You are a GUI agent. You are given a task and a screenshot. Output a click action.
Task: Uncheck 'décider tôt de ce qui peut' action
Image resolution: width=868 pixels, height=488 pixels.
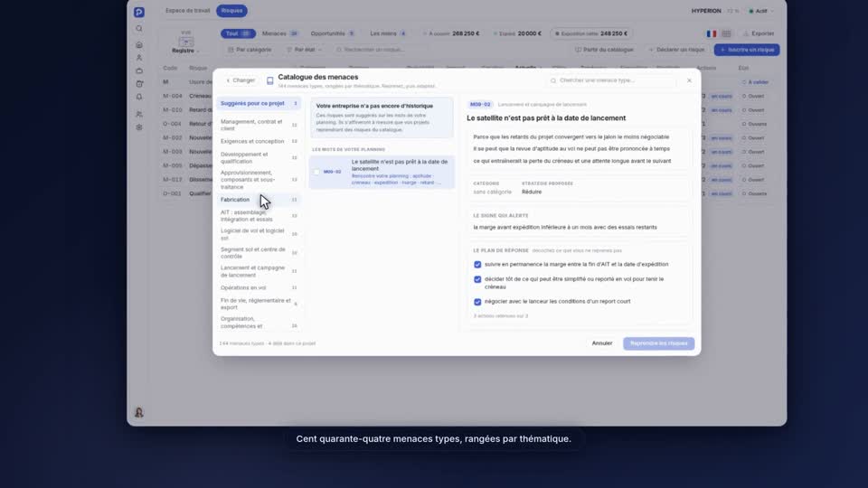pyautogui.click(x=477, y=279)
